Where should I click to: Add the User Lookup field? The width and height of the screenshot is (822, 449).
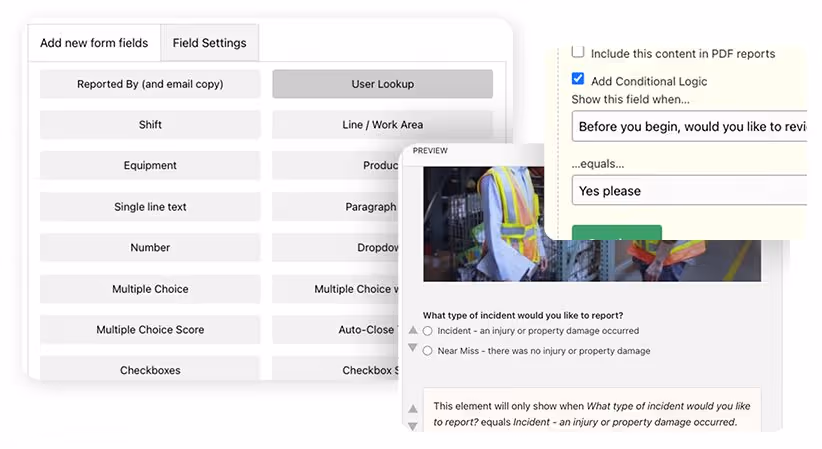383,84
